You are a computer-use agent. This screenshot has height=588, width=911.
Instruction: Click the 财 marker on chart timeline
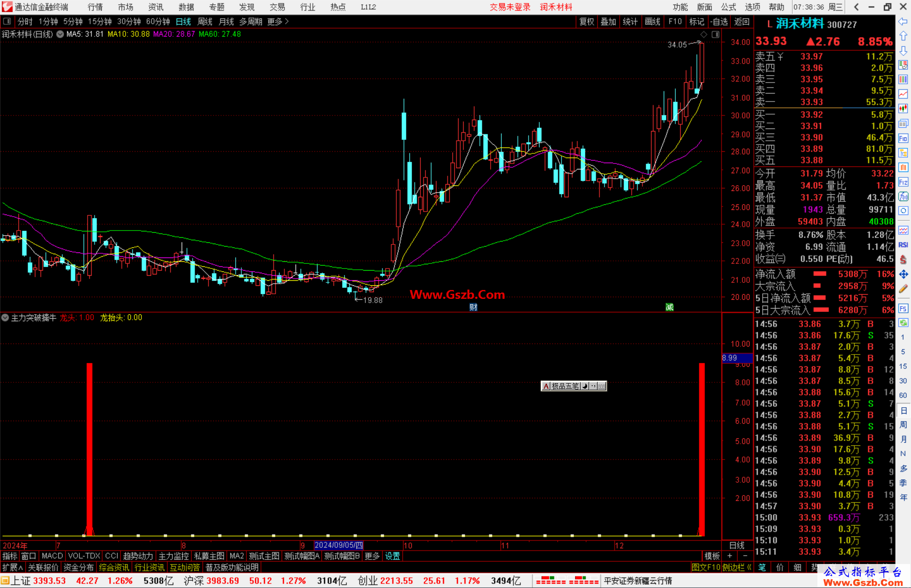(473, 307)
